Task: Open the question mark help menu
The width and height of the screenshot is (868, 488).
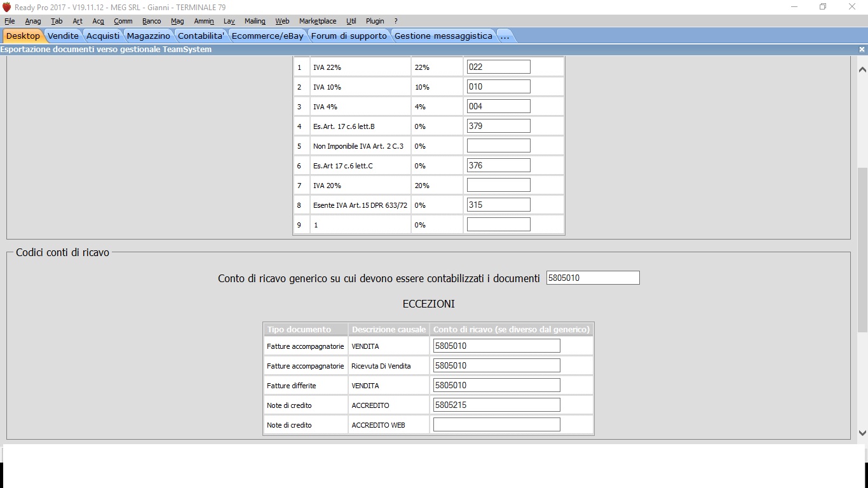Action: tap(396, 21)
